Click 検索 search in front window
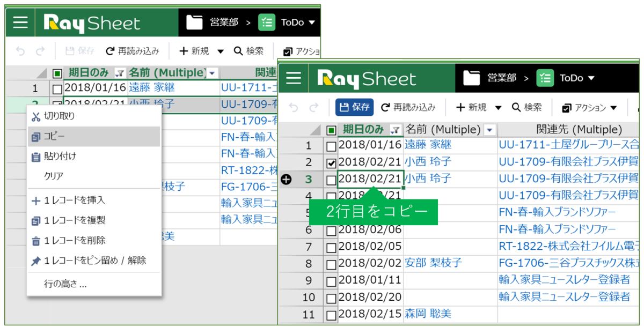Viewport: 644px width, 327px height. coord(526,107)
